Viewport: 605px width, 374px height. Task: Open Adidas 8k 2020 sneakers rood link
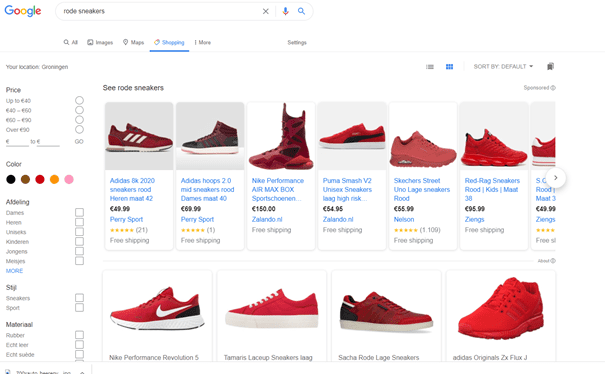[132, 190]
